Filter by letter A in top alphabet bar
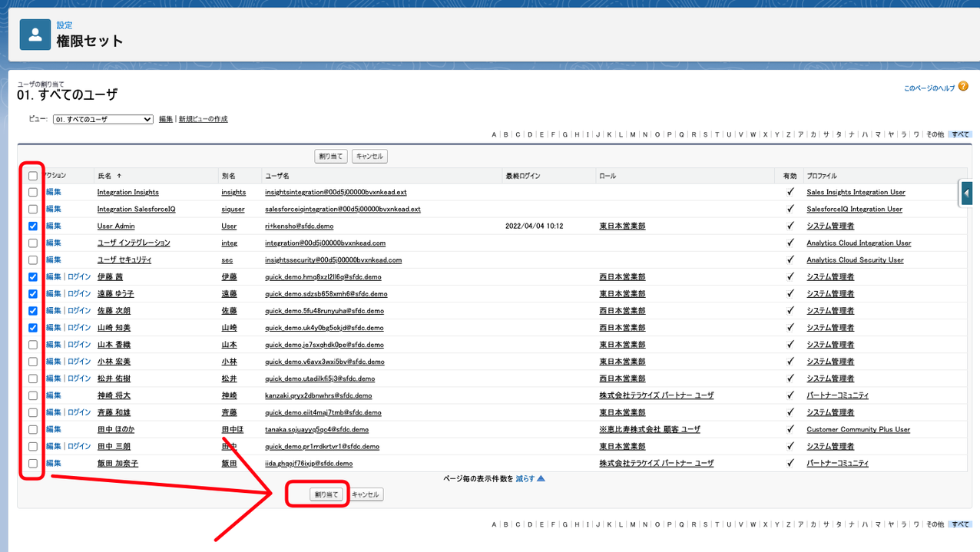The image size is (980, 552). click(494, 134)
